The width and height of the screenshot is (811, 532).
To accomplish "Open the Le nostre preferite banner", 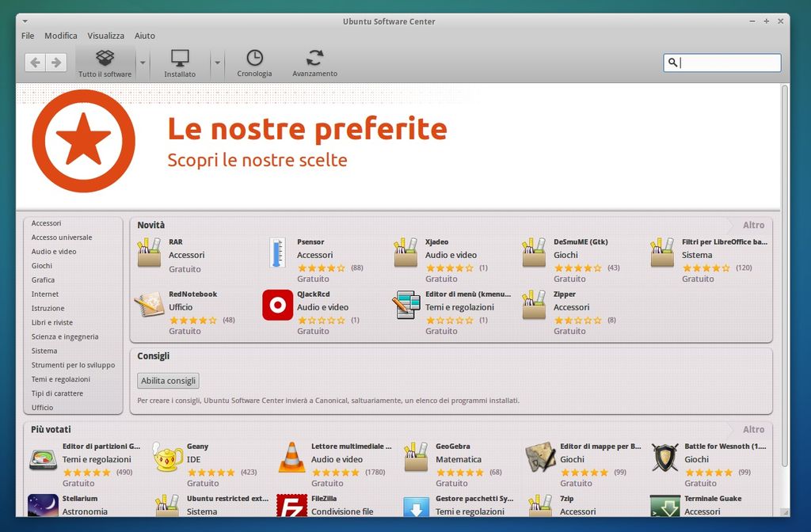I will (x=398, y=146).
